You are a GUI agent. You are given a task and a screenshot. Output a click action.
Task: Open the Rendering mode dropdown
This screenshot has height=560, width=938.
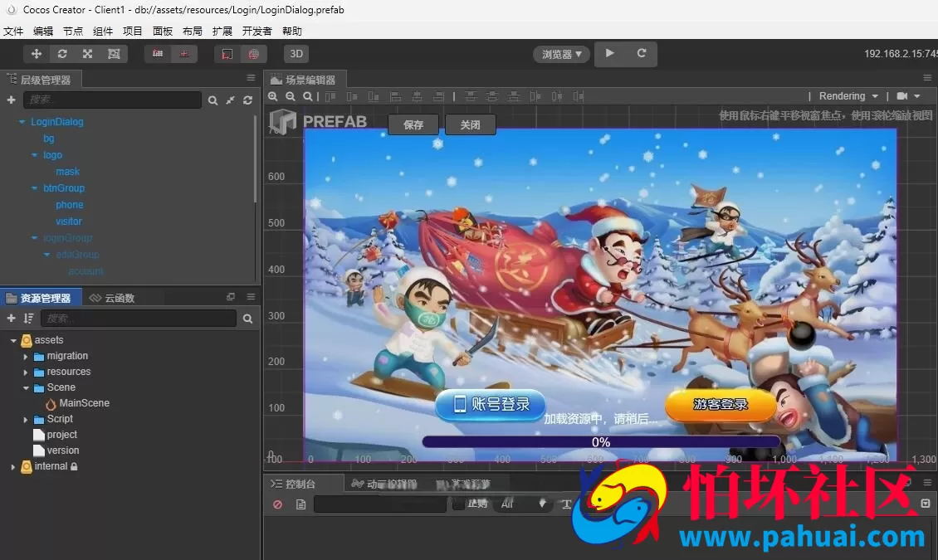[848, 96]
